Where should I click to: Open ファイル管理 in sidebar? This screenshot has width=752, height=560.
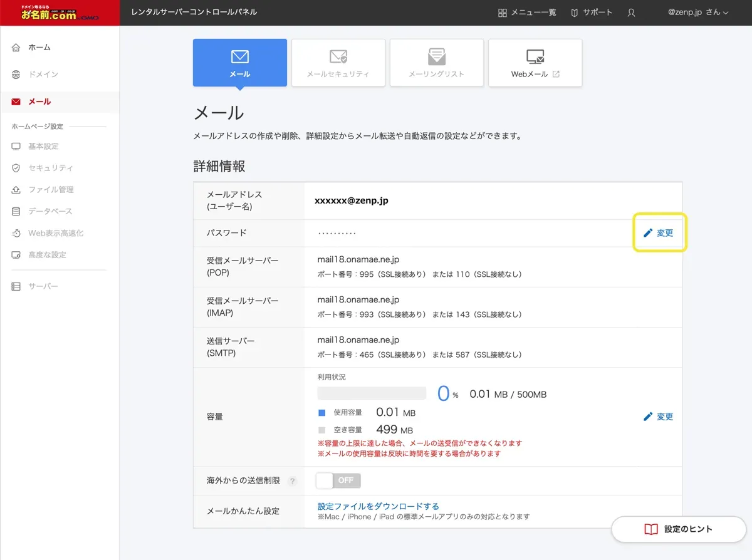pos(50,190)
